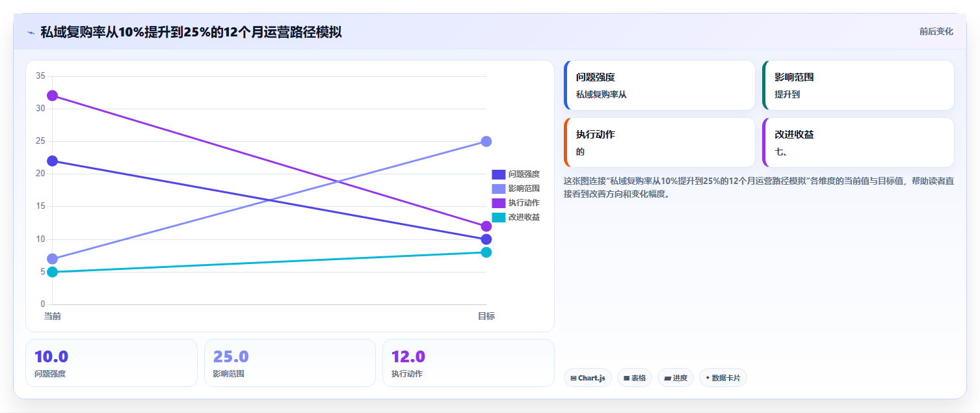The height and width of the screenshot is (413, 980).
Task: Click the 提升到 text in 影响范围 card
Action: tap(788, 94)
